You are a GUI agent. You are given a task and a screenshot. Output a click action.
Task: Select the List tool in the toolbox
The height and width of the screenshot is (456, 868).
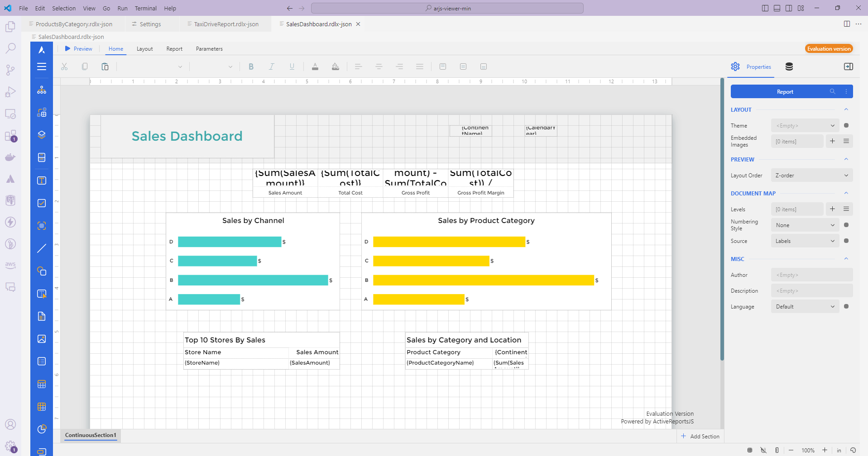42,361
